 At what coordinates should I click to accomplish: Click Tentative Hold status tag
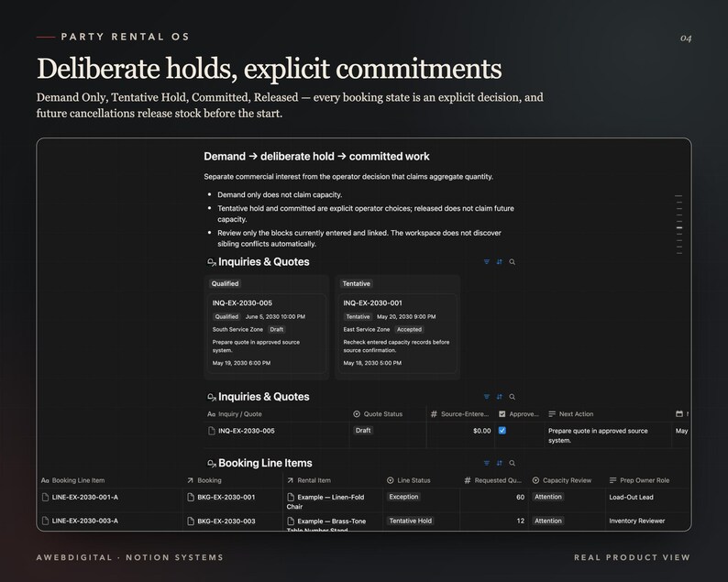[x=411, y=521]
